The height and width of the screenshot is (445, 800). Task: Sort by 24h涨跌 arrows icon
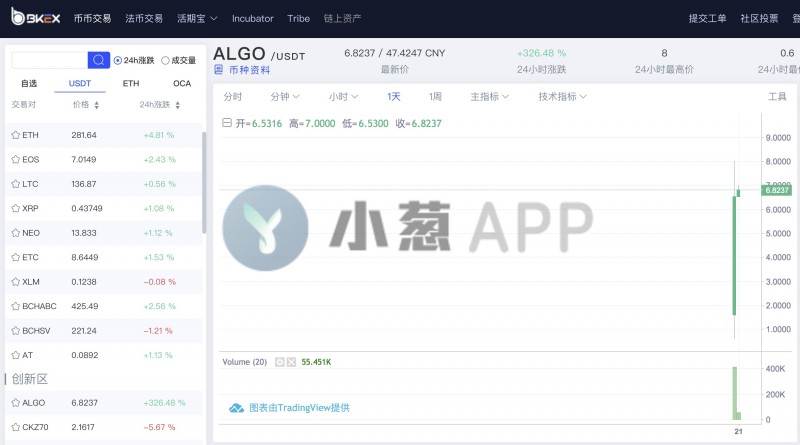(178, 105)
